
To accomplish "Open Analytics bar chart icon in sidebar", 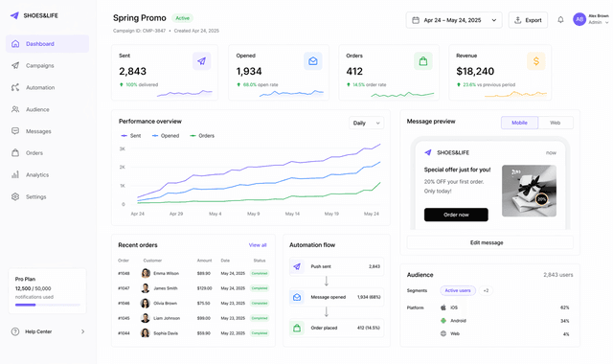I will pyautogui.click(x=15, y=174).
